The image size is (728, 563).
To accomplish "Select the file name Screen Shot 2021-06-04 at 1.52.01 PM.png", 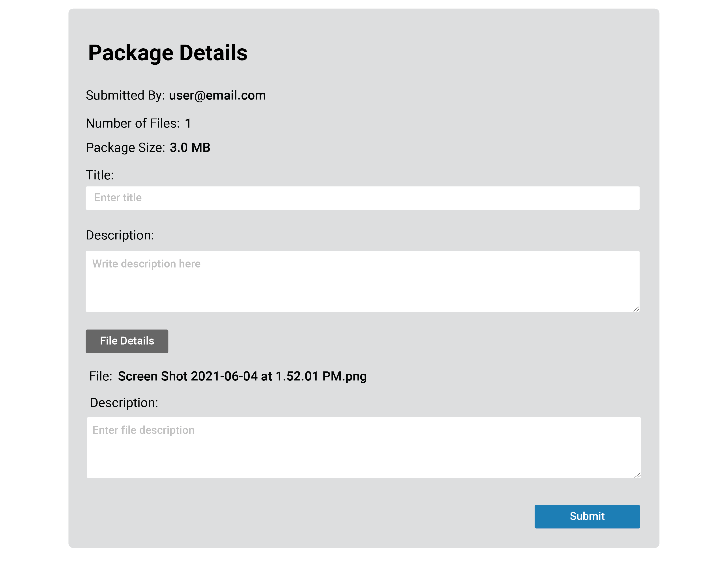I will coord(242,376).
